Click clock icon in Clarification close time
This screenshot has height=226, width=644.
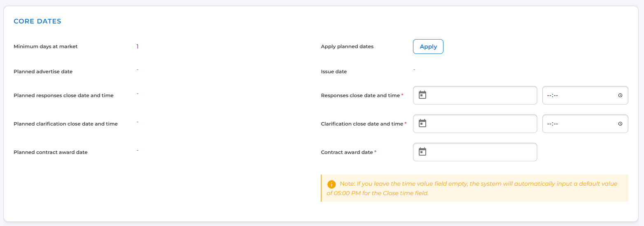pyautogui.click(x=620, y=124)
